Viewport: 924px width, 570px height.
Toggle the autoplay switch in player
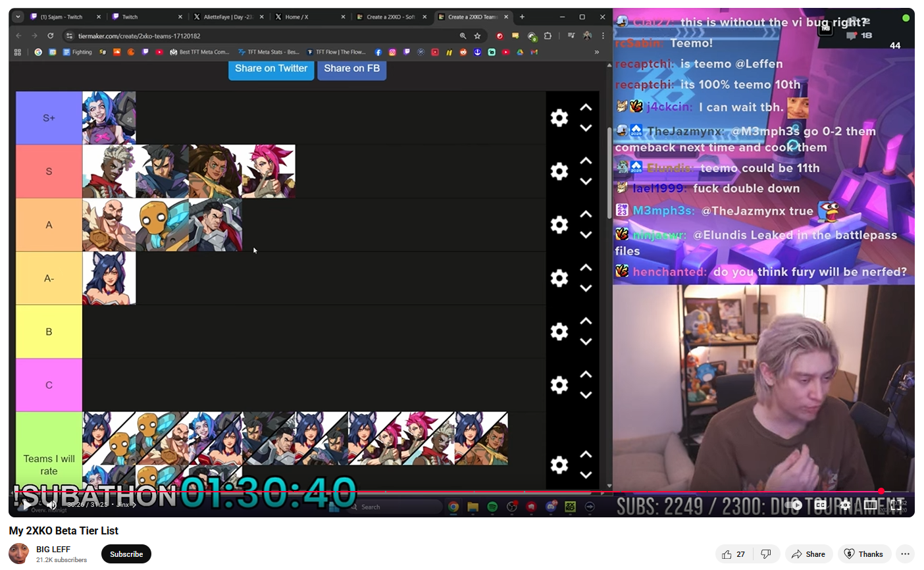[x=794, y=505]
